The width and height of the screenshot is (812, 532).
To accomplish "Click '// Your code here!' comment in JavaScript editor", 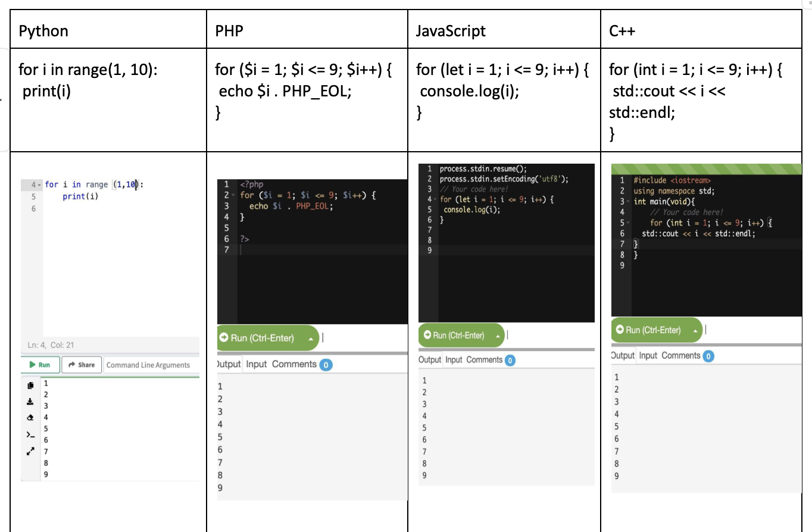I will tap(473, 189).
